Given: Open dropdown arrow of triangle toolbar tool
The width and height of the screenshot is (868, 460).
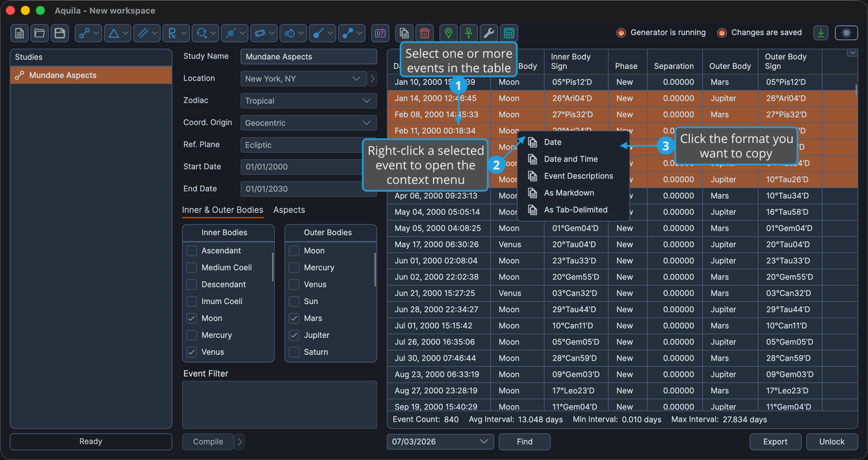Looking at the screenshot, I should click(x=126, y=33).
